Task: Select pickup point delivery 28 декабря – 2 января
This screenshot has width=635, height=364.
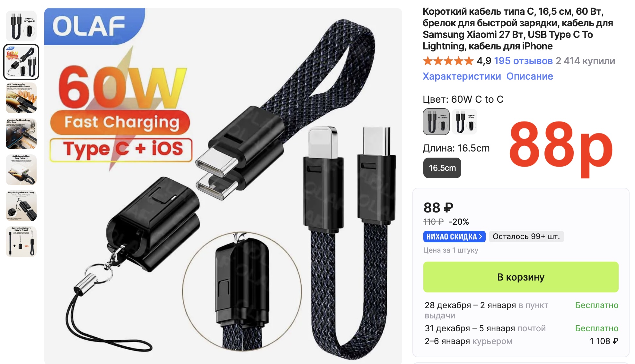Action: 521,310
